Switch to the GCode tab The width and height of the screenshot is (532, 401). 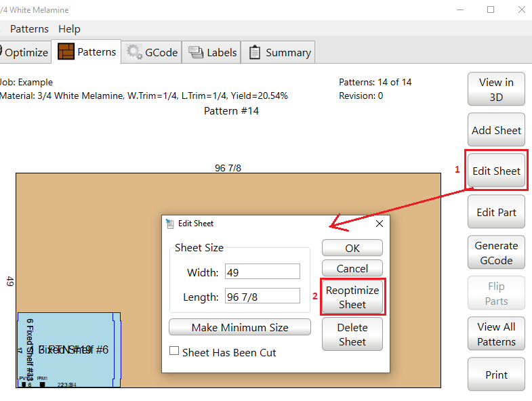152,52
